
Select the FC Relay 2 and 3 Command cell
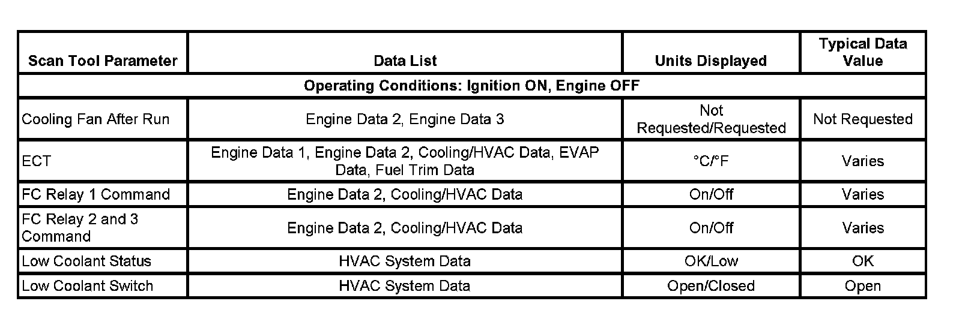coord(80,228)
